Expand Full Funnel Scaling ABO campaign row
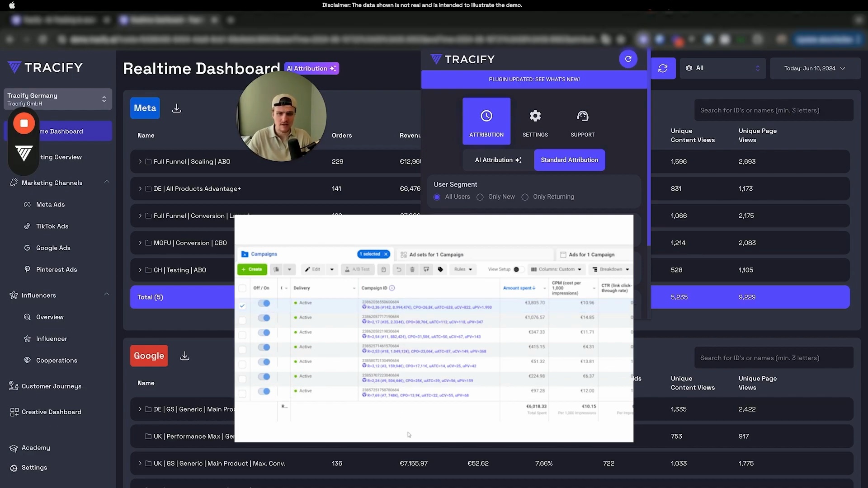Screen dimensions: 868x488 click(140, 162)
